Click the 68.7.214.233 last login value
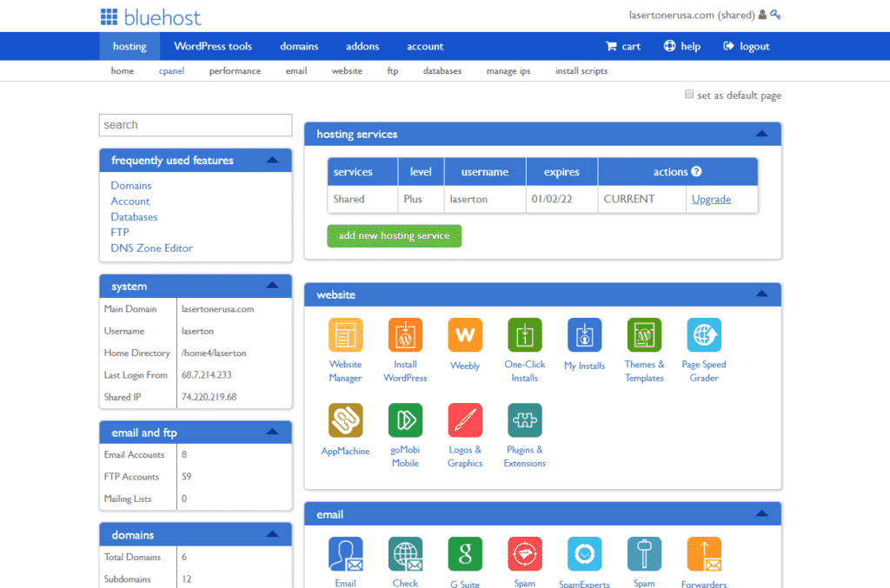The width and height of the screenshot is (890, 588). [207, 375]
